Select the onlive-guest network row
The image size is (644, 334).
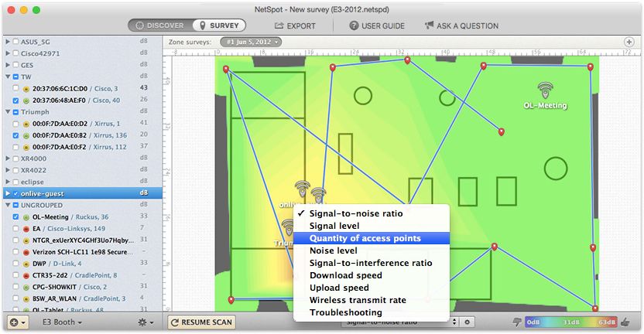coord(83,193)
